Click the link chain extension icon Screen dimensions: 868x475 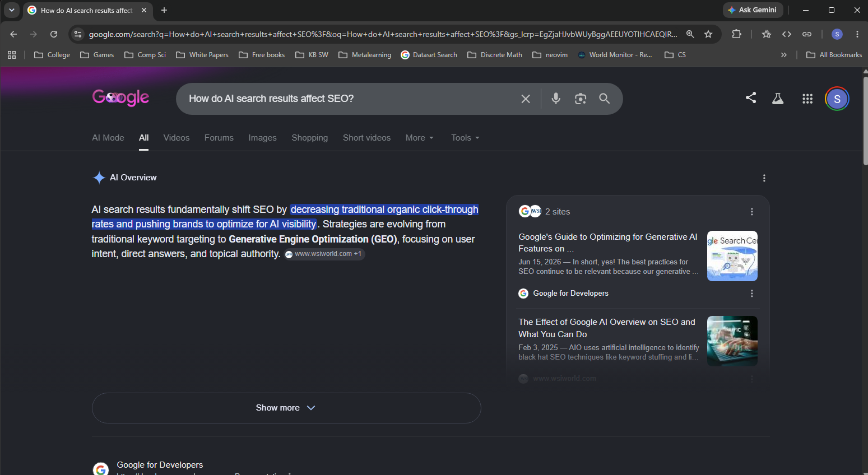[x=807, y=34]
